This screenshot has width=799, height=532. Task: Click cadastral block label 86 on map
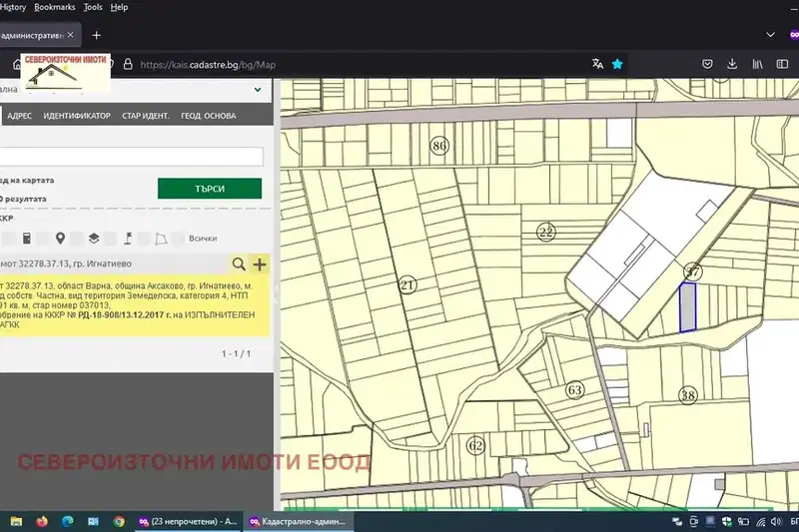(x=439, y=146)
